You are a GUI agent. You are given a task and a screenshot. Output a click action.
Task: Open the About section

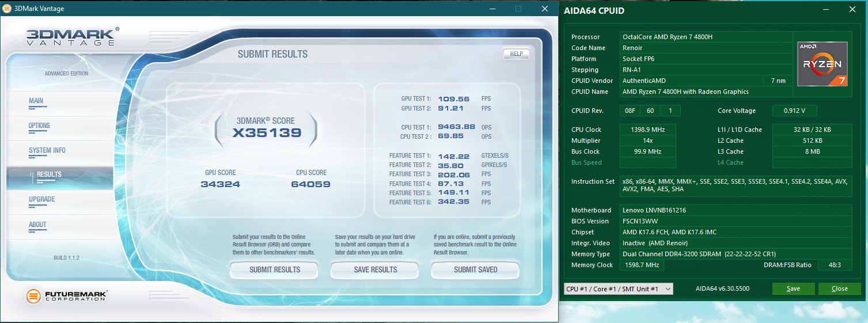pos(37,225)
